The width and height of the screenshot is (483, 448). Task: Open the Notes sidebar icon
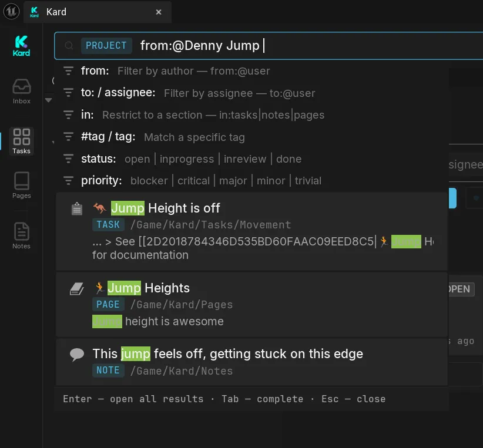22,235
